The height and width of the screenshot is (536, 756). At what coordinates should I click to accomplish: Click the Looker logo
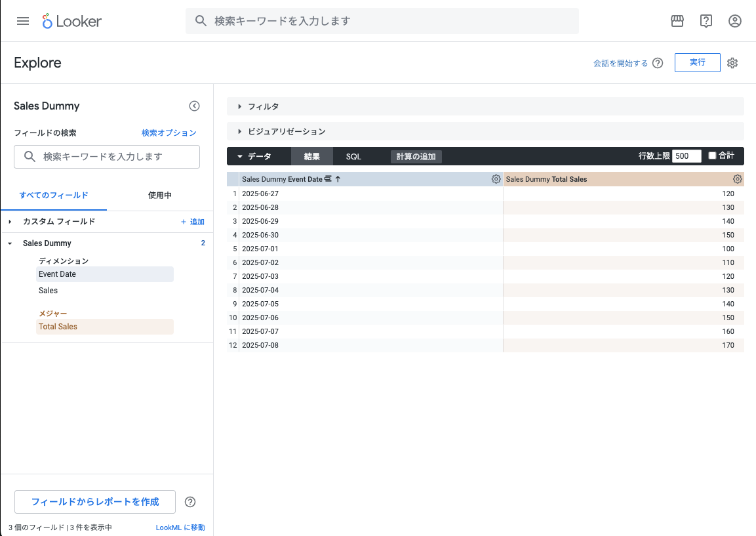(x=72, y=21)
